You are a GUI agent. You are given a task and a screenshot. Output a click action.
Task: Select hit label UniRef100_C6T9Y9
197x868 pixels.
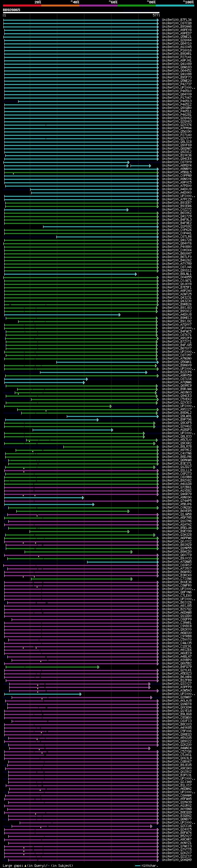point(176,162)
